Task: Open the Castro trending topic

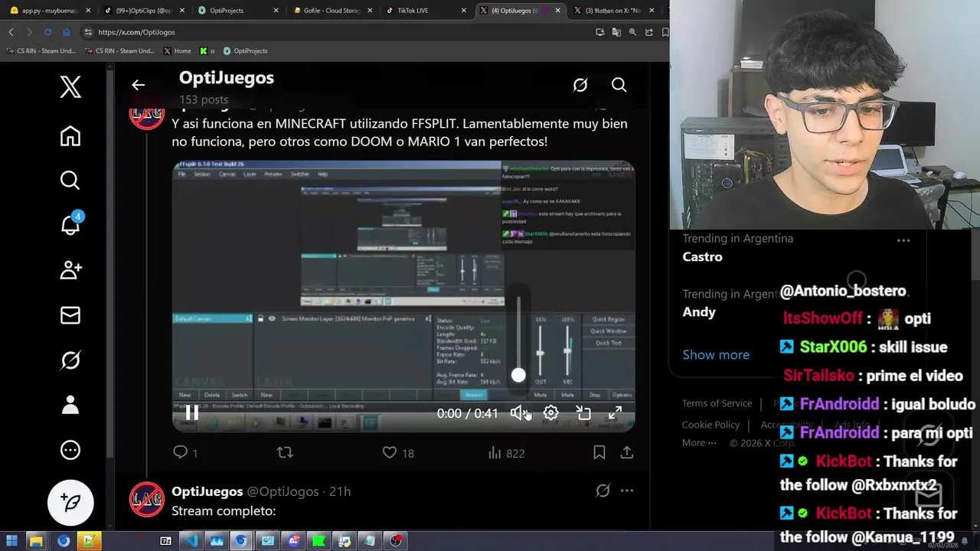Action: click(702, 256)
